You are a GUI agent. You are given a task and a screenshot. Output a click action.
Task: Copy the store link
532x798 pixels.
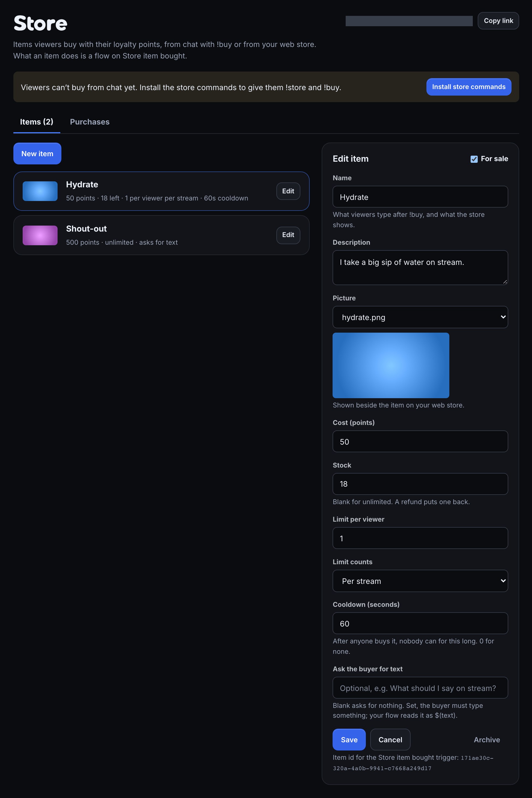pos(498,21)
